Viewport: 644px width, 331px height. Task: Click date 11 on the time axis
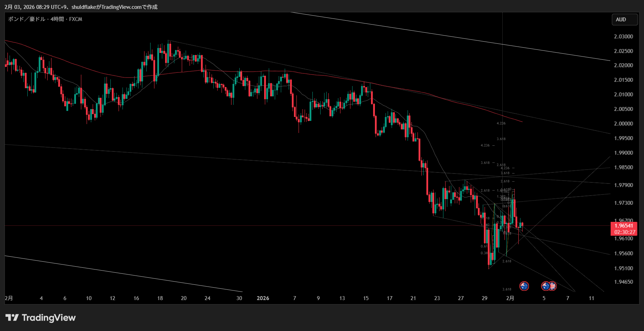coord(591,298)
